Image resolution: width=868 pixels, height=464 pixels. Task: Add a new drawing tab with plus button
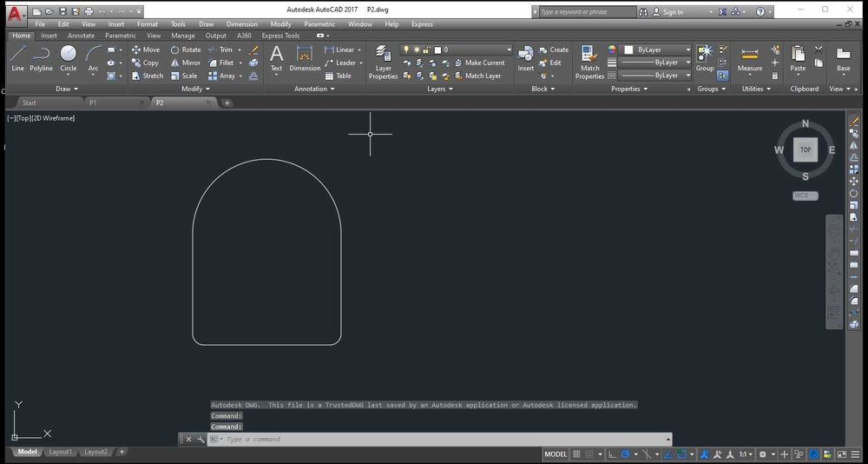tap(227, 103)
